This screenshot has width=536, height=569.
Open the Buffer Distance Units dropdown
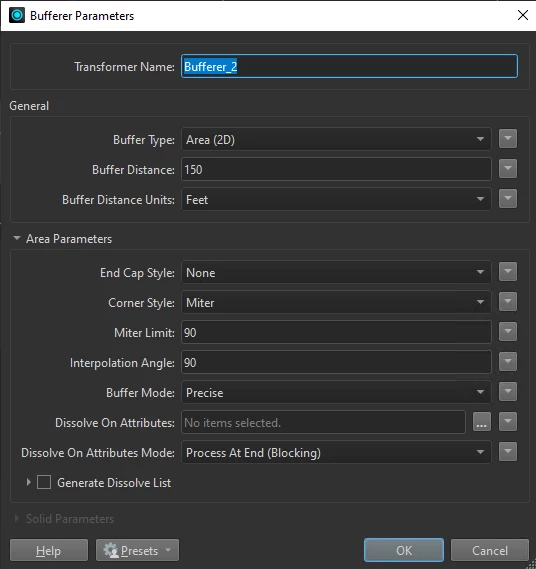tap(336, 199)
